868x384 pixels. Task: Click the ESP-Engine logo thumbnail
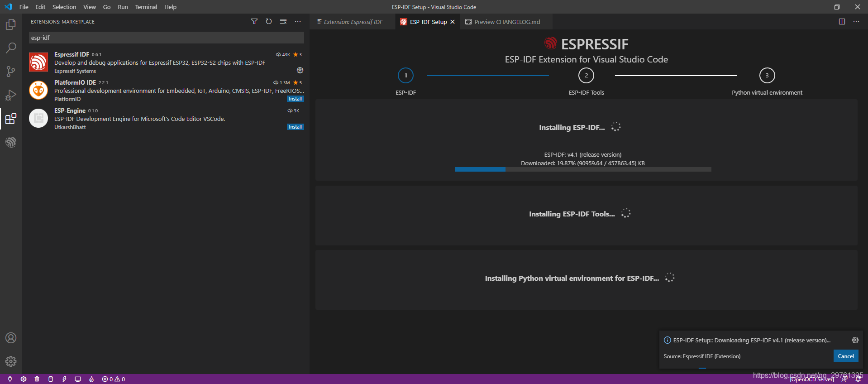click(x=38, y=118)
